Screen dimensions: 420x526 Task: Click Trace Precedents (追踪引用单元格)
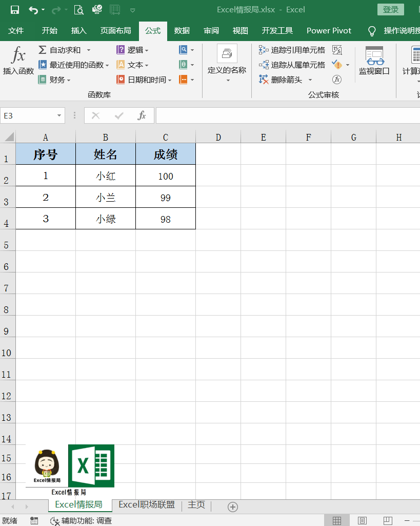[x=292, y=50]
